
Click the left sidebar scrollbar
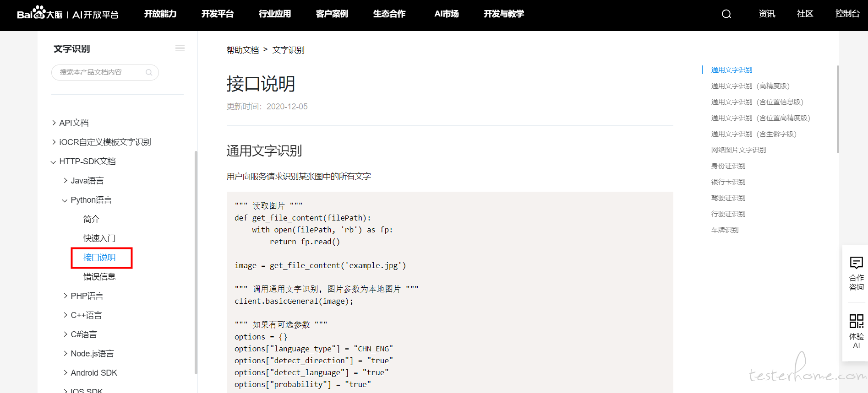click(196, 263)
